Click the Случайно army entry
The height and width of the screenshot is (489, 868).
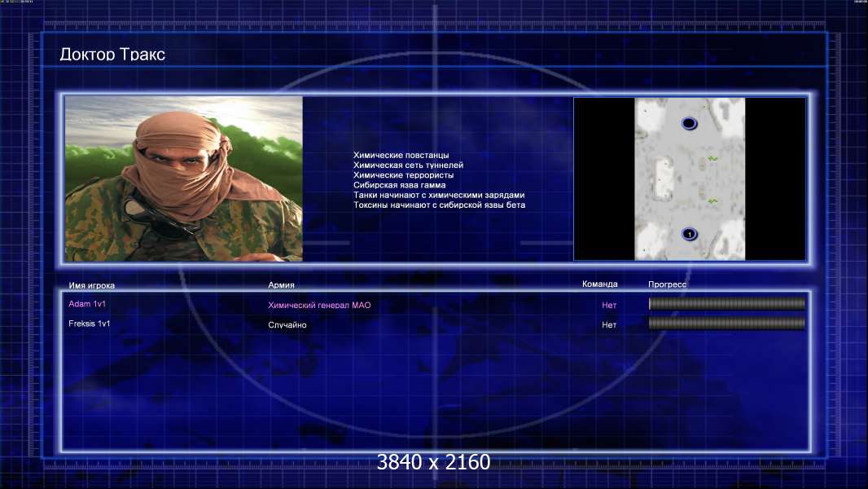tap(287, 325)
